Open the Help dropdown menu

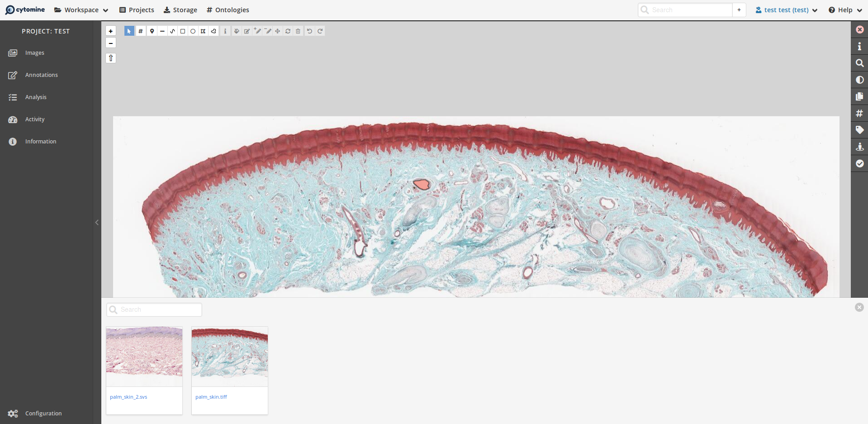(844, 10)
